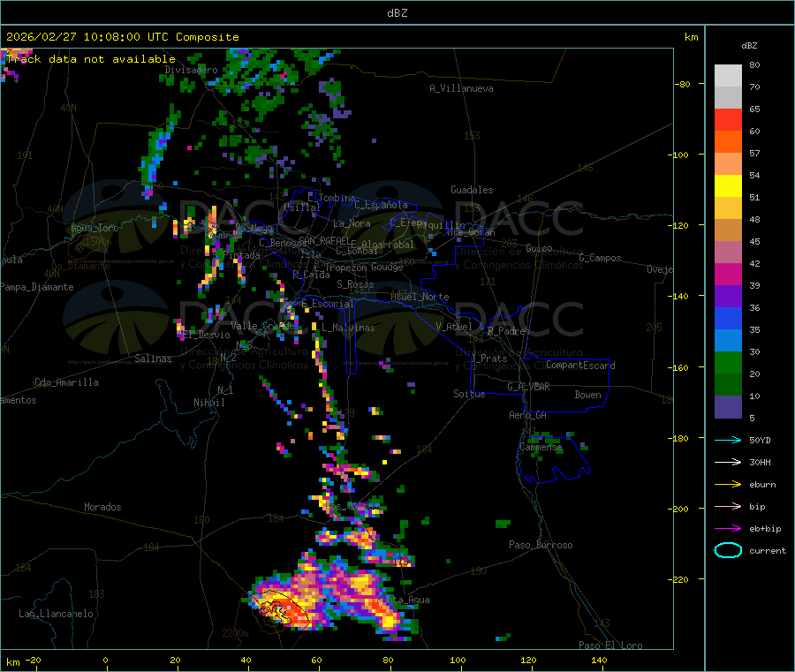Viewport: 795px width, 672px height.
Task: Pick the magenta 39–42 dBZ swatch
Action: coord(728,274)
